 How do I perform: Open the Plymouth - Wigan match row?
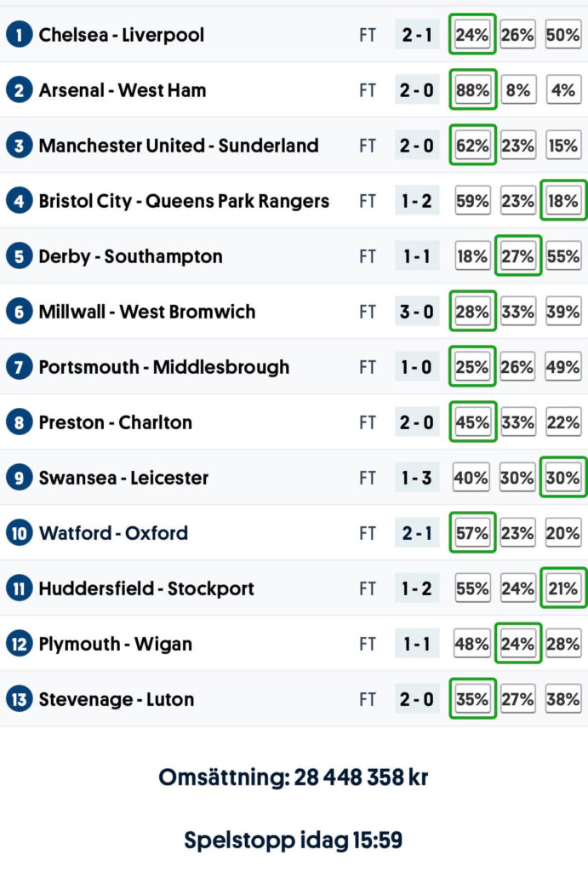coord(115,644)
